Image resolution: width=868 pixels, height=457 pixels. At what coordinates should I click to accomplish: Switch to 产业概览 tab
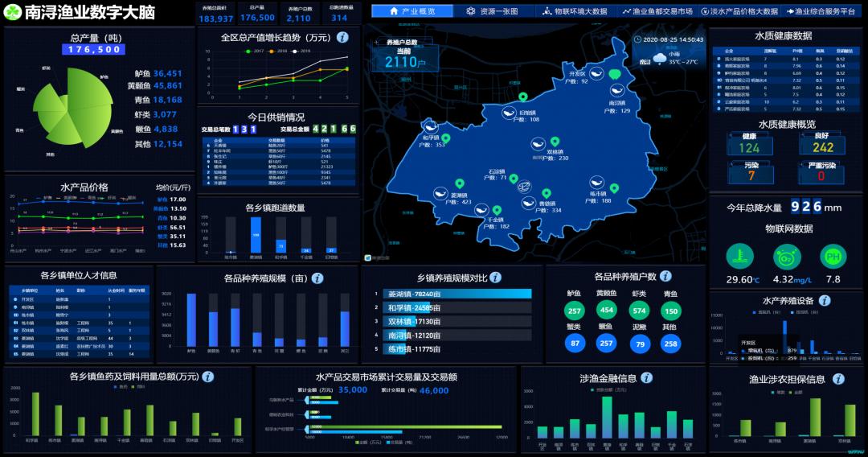coord(412,11)
